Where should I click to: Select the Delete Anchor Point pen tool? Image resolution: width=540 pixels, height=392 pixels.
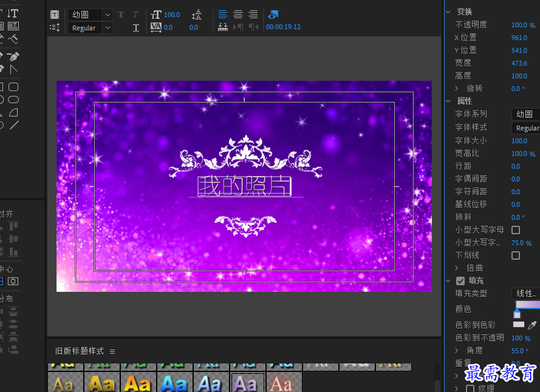13,56
